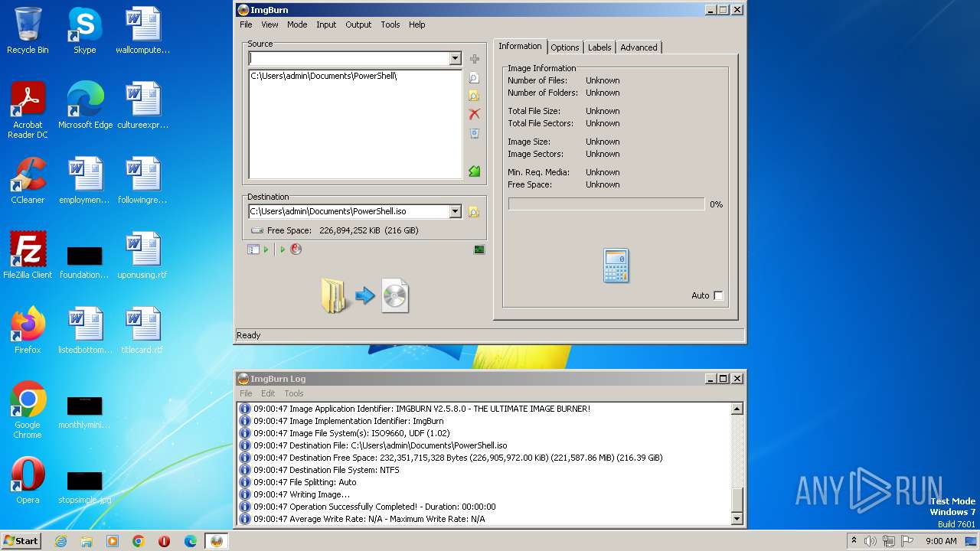Open uponusing.rtf desktop file
This screenshot has height=551, width=980.
click(142, 256)
